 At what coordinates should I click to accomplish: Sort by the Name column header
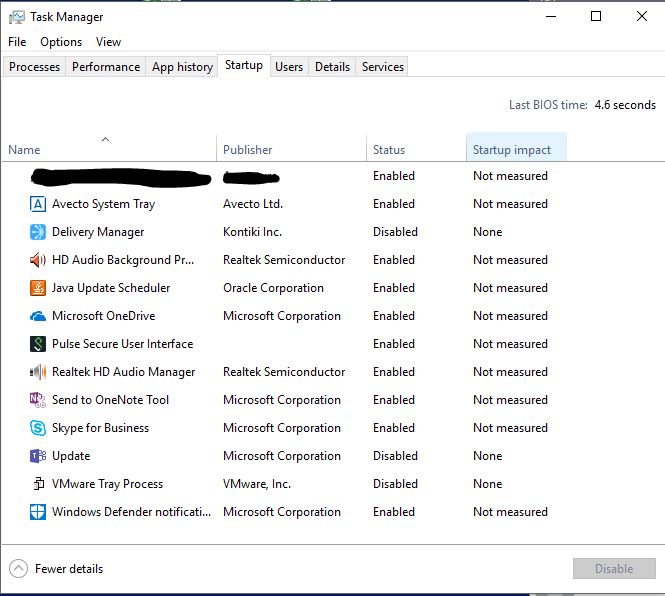(x=109, y=147)
